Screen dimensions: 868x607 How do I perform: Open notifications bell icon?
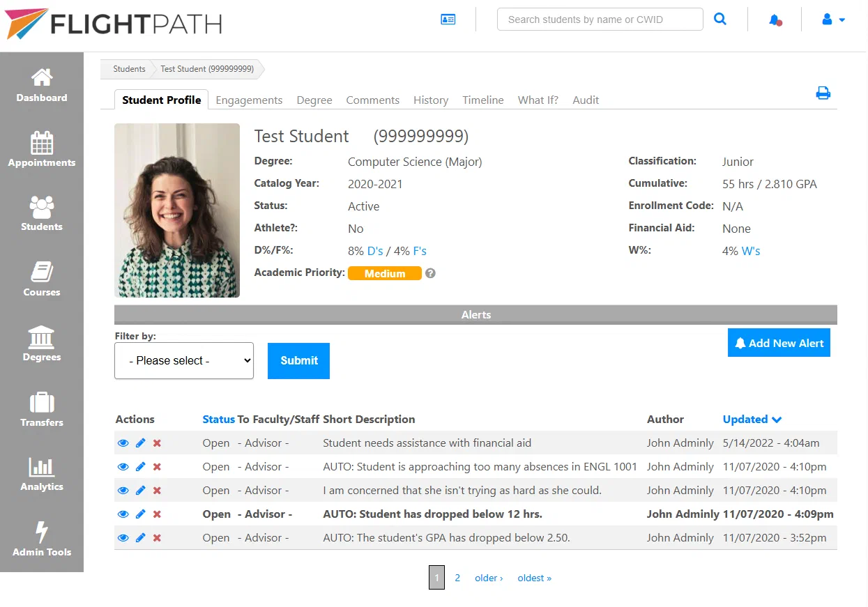click(x=775, y=20)
